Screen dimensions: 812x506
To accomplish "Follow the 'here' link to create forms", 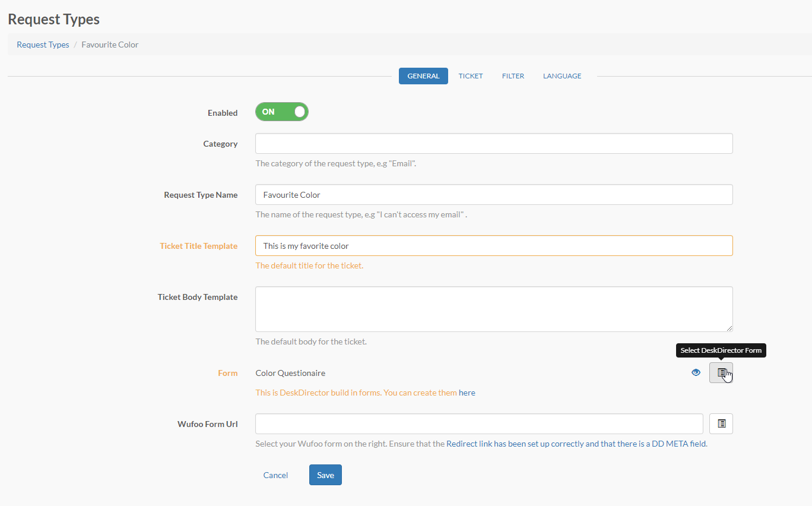I will point(467,393).
